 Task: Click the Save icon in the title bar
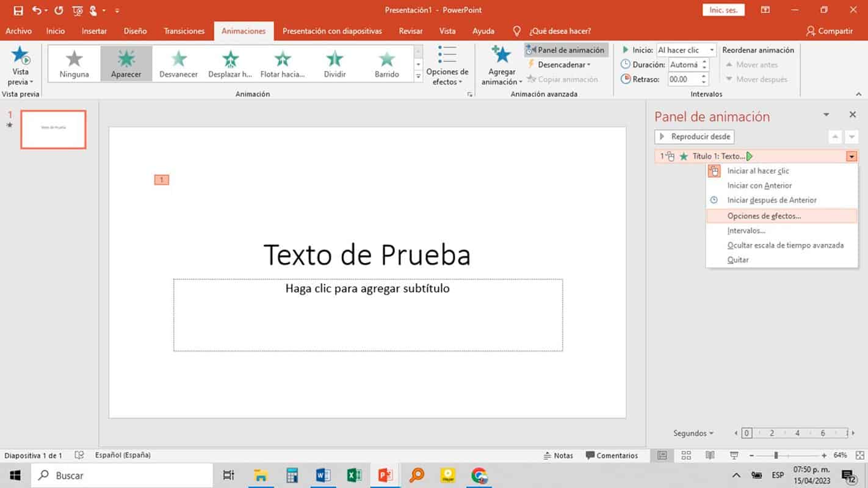pyautogui.click(x=18, y=10)
